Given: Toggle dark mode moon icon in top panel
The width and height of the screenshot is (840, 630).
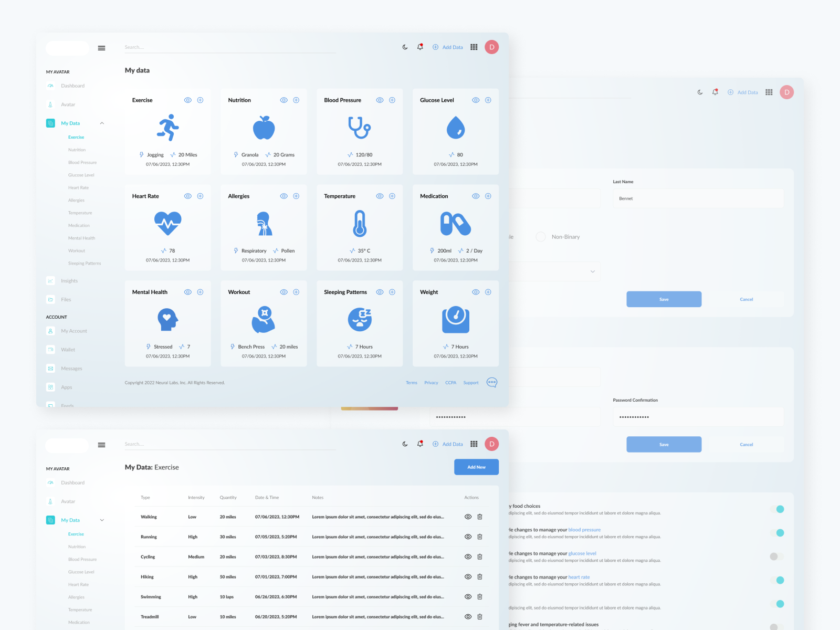Looking at the screenshot, I should [405, 47].
